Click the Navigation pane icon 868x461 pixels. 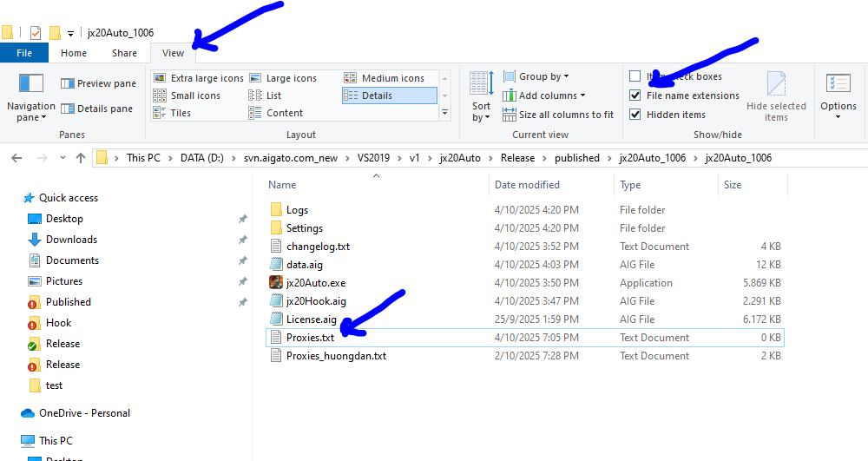click(31, 84)
